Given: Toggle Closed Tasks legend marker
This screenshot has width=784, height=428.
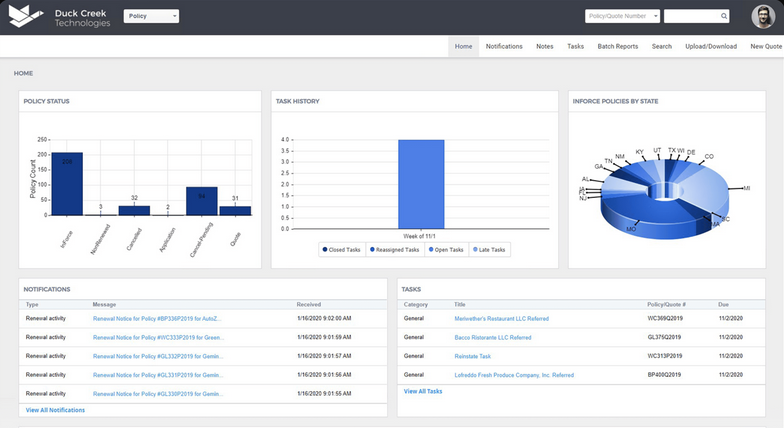Looking at the screenshot, I should tap(325, 249).
